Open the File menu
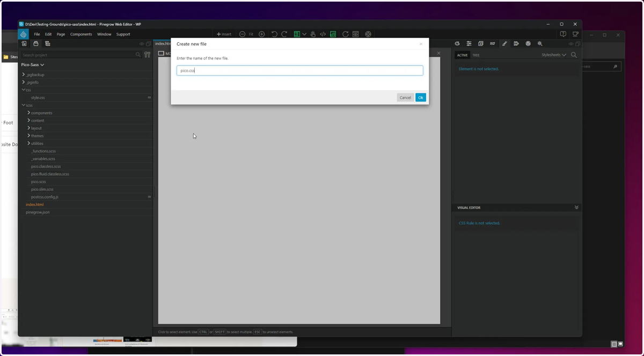 (37, 34)
